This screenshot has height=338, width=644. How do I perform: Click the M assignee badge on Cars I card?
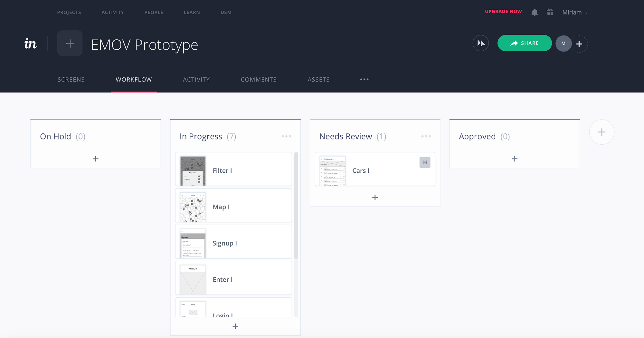pos(425,162)
